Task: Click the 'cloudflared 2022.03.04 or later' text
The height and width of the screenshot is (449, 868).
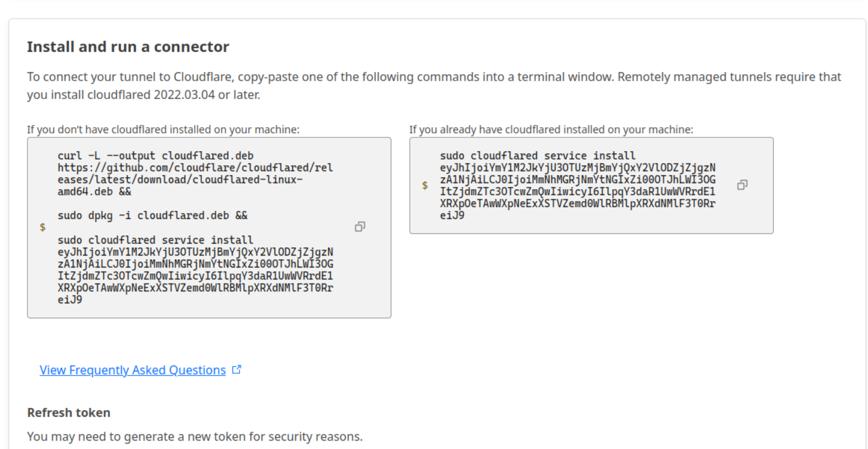Action: click(173, 94)
